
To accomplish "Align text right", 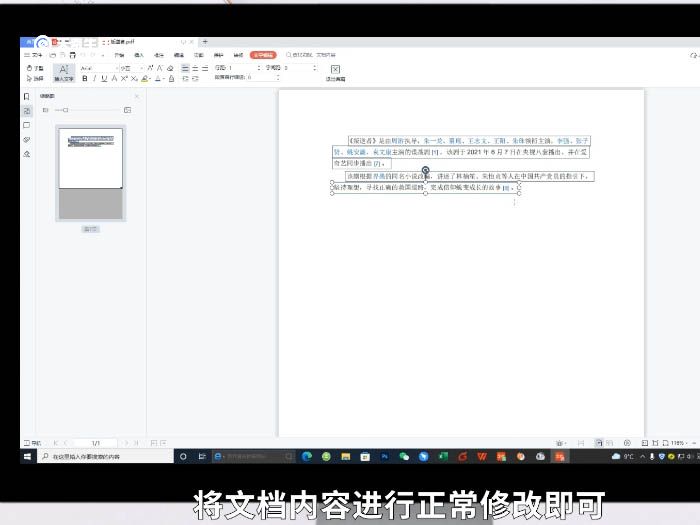I will [x=205, y=68].
